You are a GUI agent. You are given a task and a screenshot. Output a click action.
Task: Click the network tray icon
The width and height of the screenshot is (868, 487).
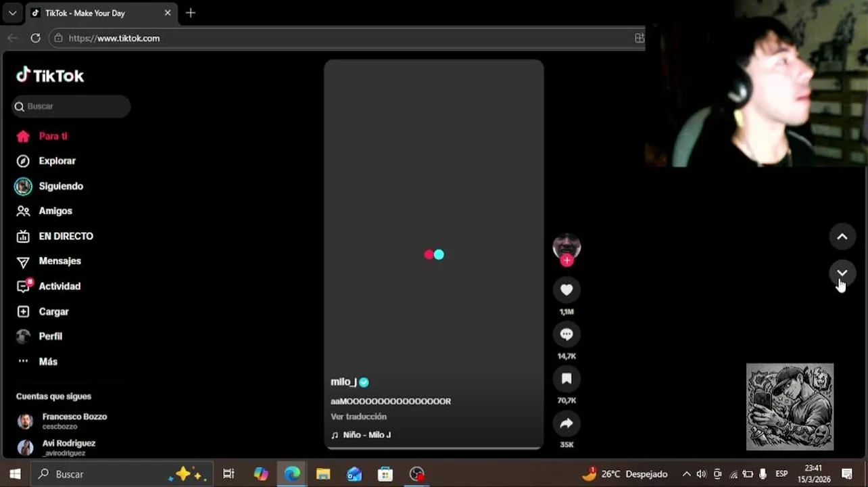click(x=733, y=474)
